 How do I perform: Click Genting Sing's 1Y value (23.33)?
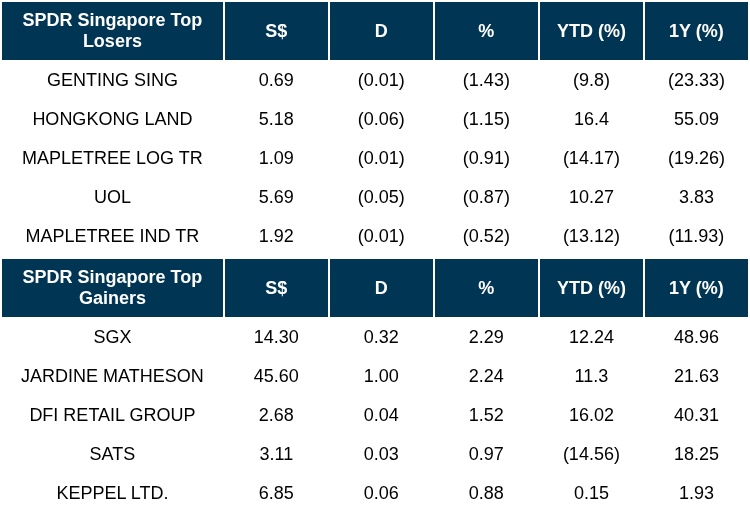(x=696, y=80)
